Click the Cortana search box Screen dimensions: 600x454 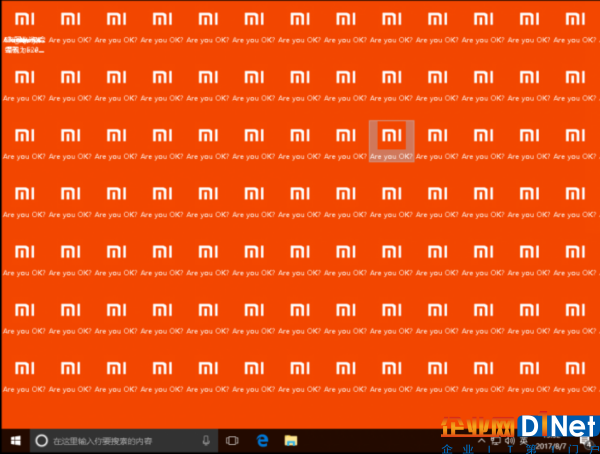point(124,441)
